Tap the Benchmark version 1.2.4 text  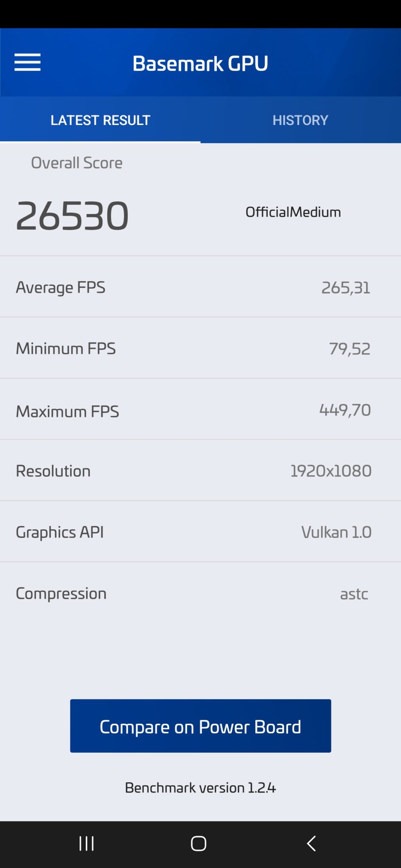pos(200,787)
